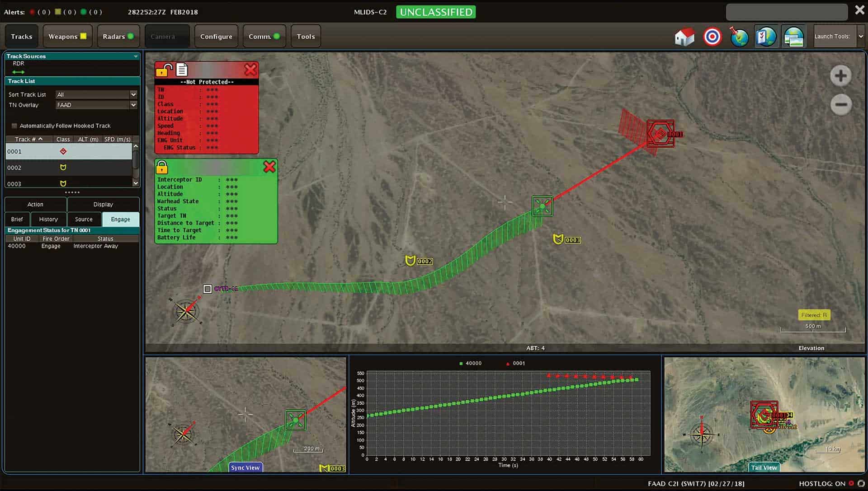Click the home icon in the toolbar
868x491 pixels.
tap(684, 36)
